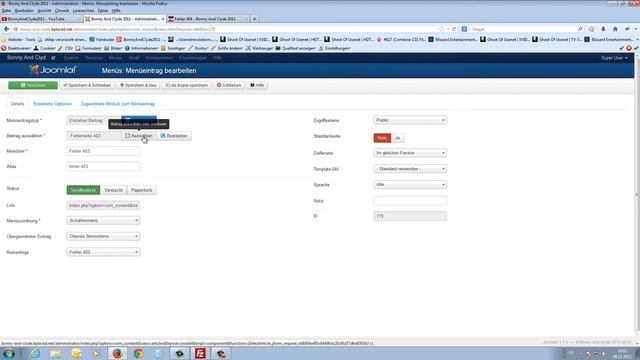
Task: Set status to Versteckt
Action: pos(113,190)
